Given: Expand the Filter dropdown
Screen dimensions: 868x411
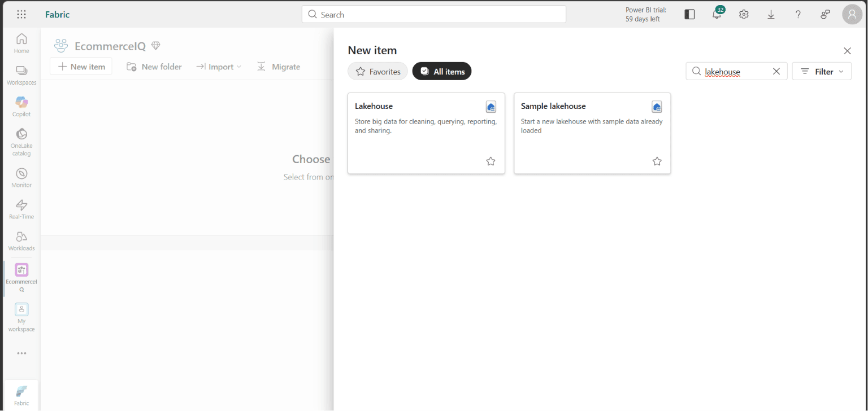Looking at the screenshot, I should tap(822, 71).
